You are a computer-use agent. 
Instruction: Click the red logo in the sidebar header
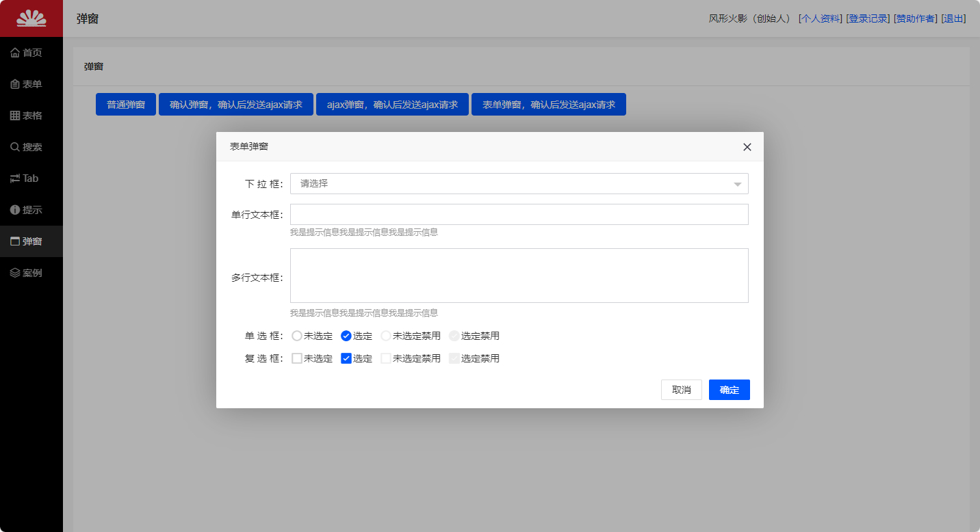click(x=31, y=18)
